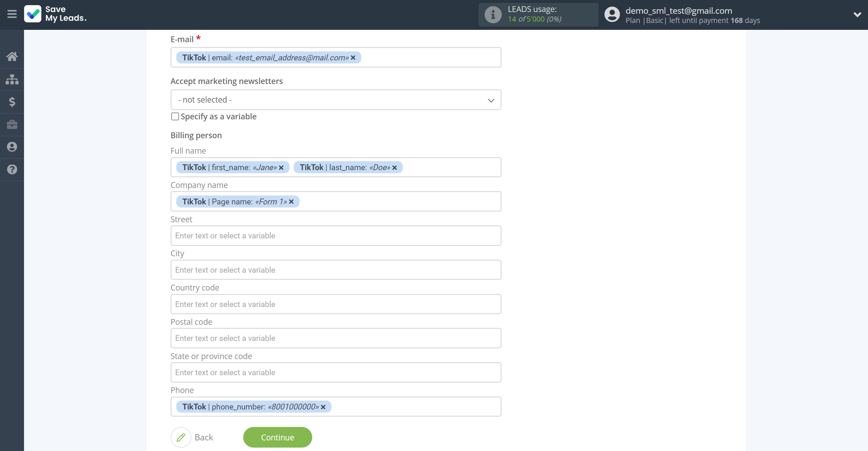Focus the Postal code input field
The width and height of the screenshot is (868, 451).
[336, 338]
